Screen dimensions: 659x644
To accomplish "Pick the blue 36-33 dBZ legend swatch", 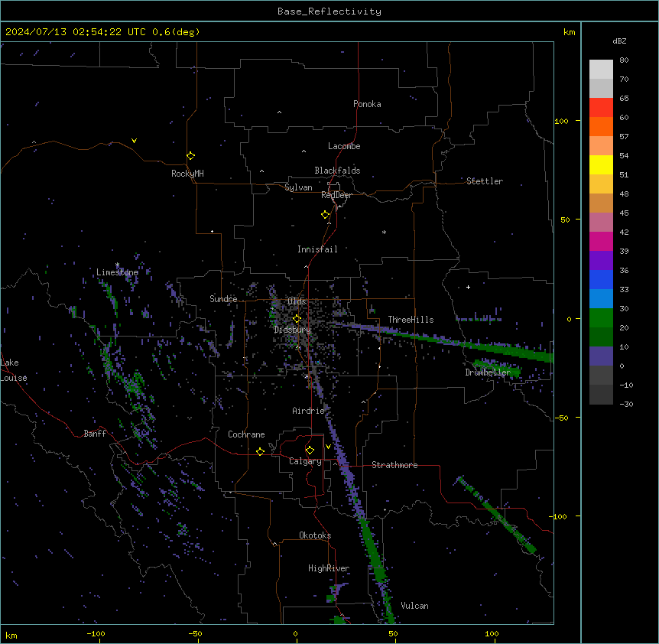I will 601,280.
